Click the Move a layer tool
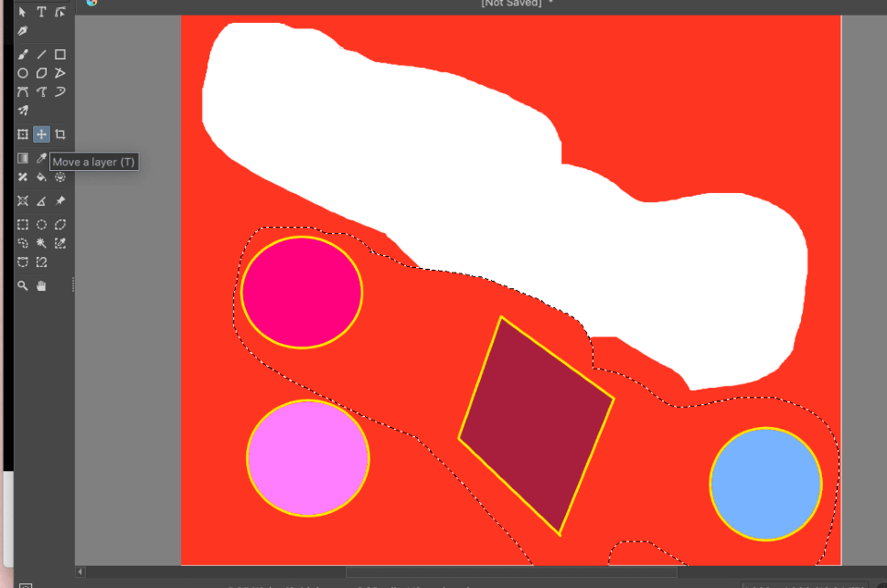The image size is (887, 588). point(41,134)
